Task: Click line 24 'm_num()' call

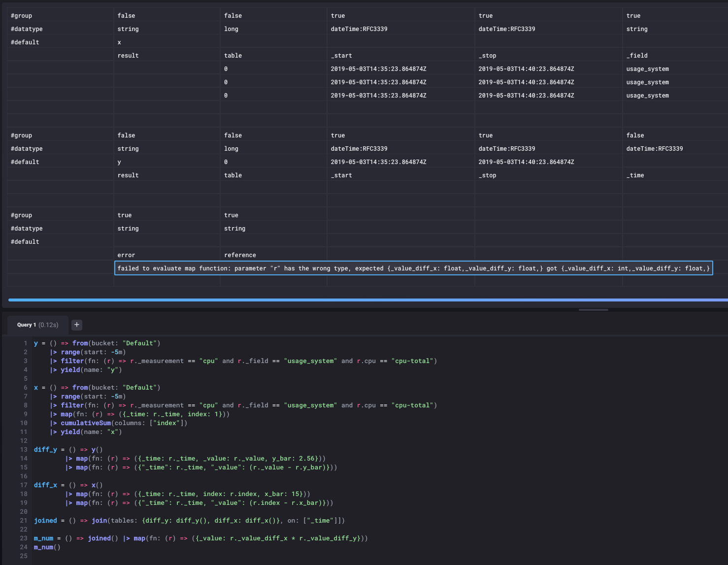Action: click(47, 547)
